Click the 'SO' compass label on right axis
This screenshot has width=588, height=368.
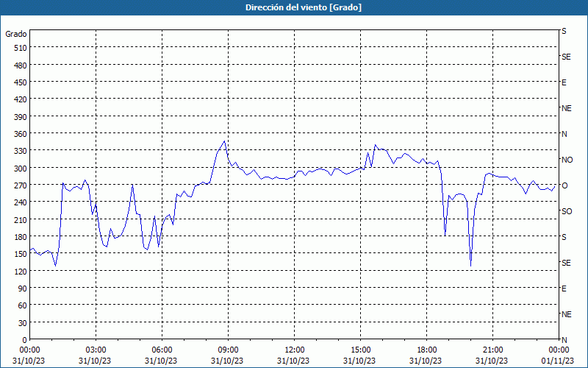pyautogui.click(x=567, y=211)
